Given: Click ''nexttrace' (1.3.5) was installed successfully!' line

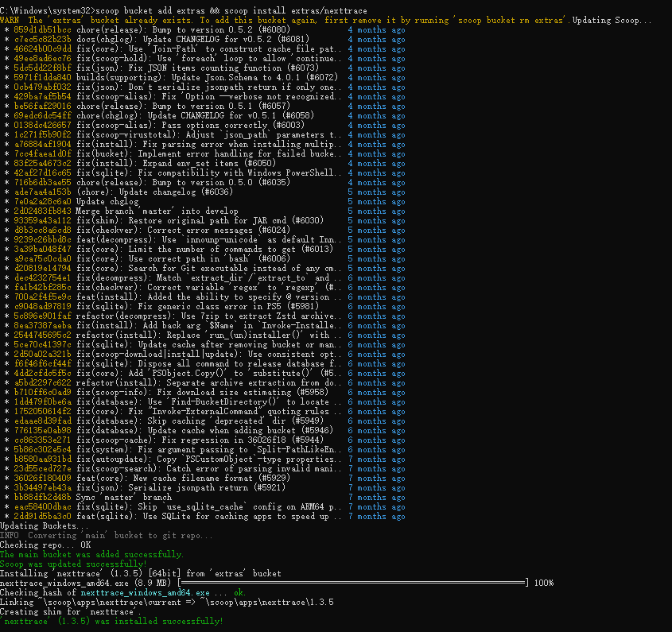Looking at the screenshot, I should (x=111, y=621).
